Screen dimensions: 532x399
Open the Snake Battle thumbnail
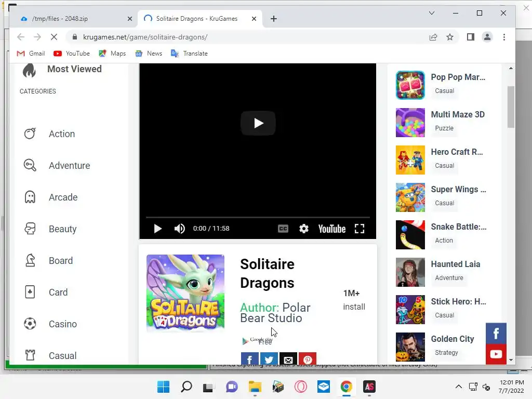(x=410, y=235)
